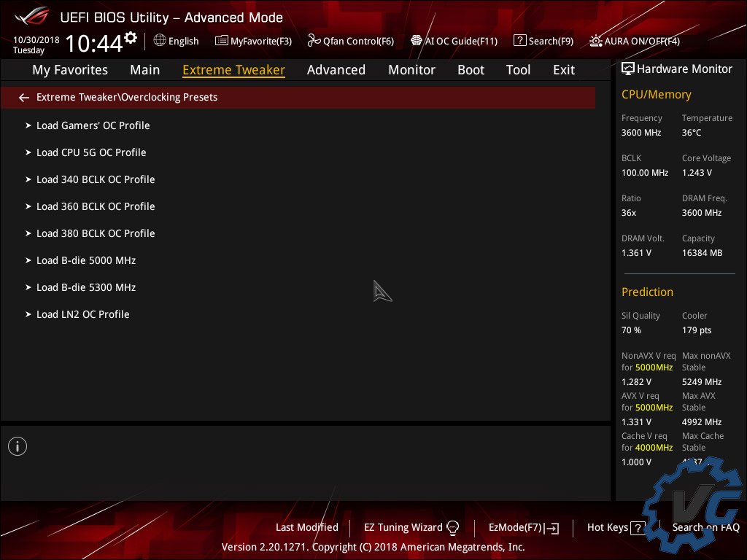Go to the Exit tab
Viewport: 747px width, 560px height.
coord(564,70)
